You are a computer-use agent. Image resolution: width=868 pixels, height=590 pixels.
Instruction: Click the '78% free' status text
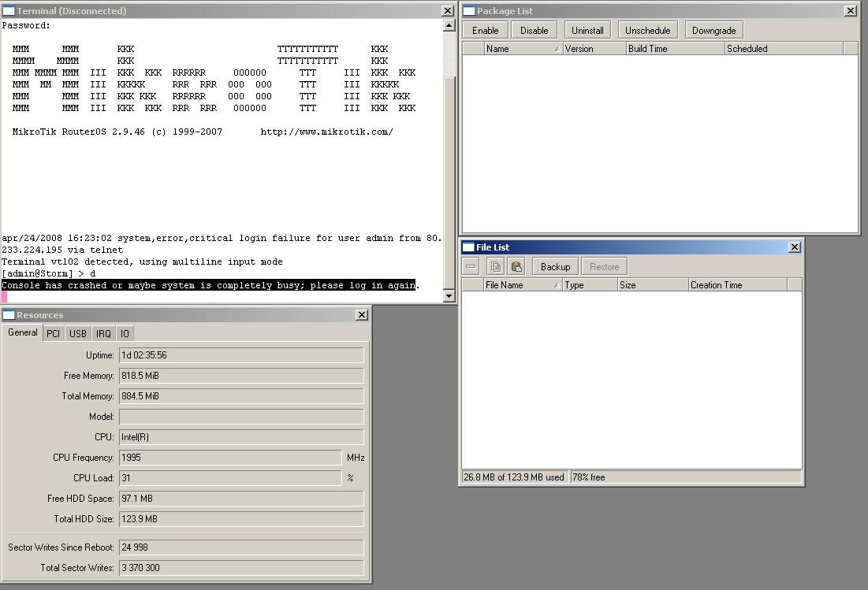(x=588, y=477)
